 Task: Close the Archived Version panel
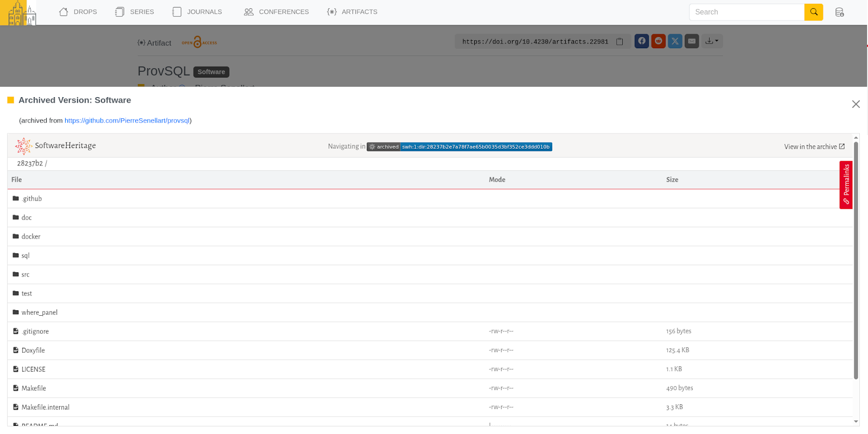pyautogui.click(x=856, y=104)
